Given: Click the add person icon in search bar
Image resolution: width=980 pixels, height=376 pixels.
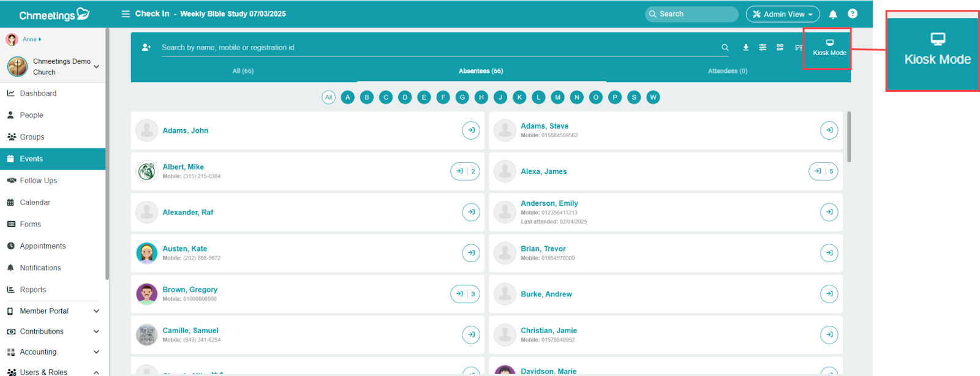Looking at the screenshot, I should click(146, 47).
